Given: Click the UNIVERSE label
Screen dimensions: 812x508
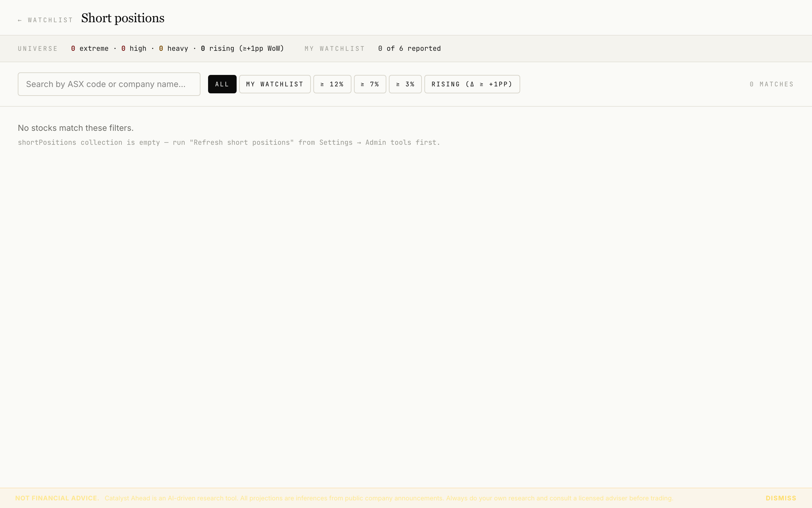Looking at the screenshot, I should pyautogui.click(x=38, y=49).
